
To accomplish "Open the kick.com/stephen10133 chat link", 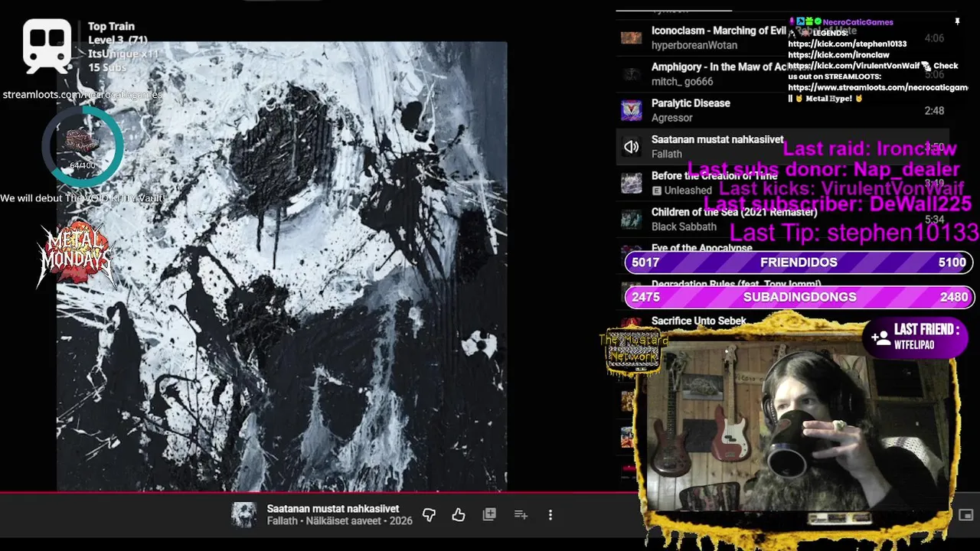I will click(x=847, y=44).
